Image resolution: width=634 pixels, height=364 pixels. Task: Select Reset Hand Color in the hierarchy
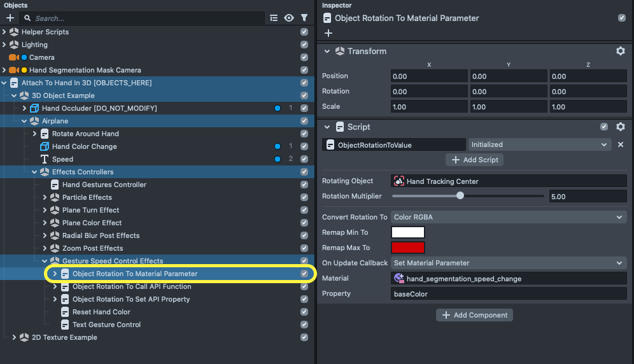[101, 312]
